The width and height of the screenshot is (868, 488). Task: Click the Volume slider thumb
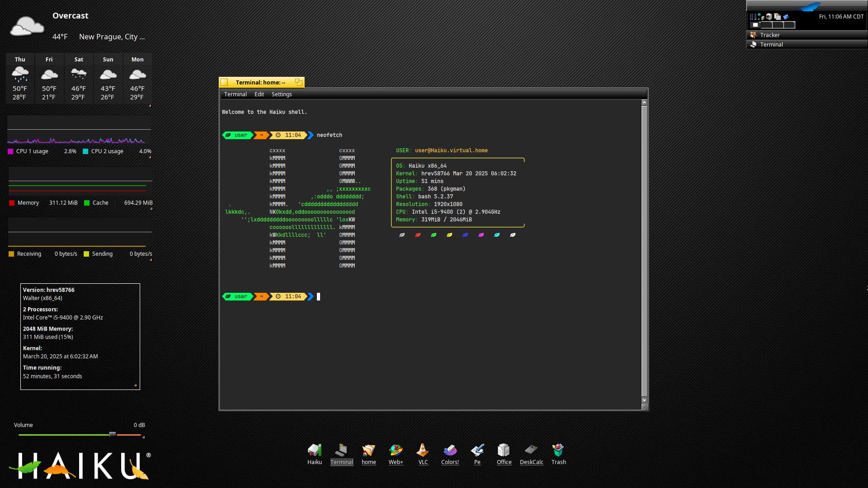pyautogui.click(x=112, y=434)
